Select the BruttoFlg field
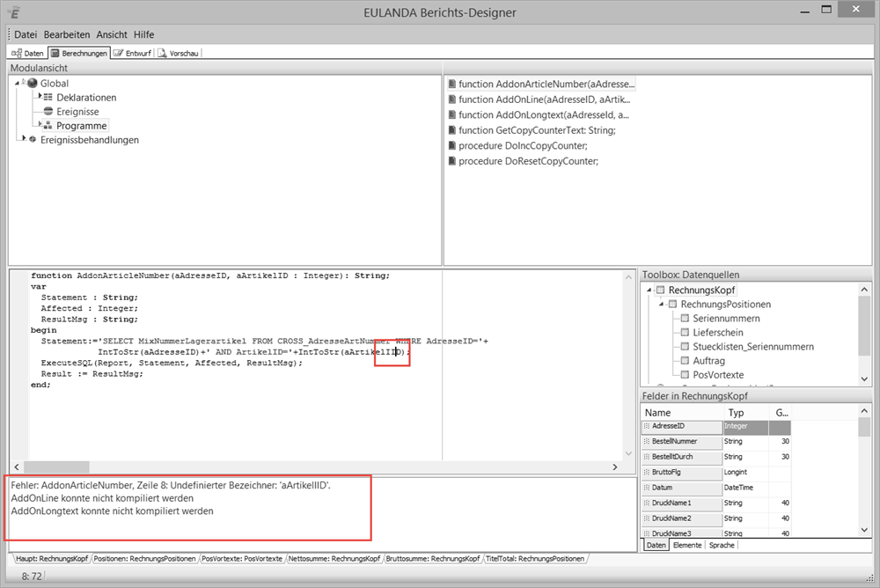This screenshot has width=880, height=588. point(682,473)
